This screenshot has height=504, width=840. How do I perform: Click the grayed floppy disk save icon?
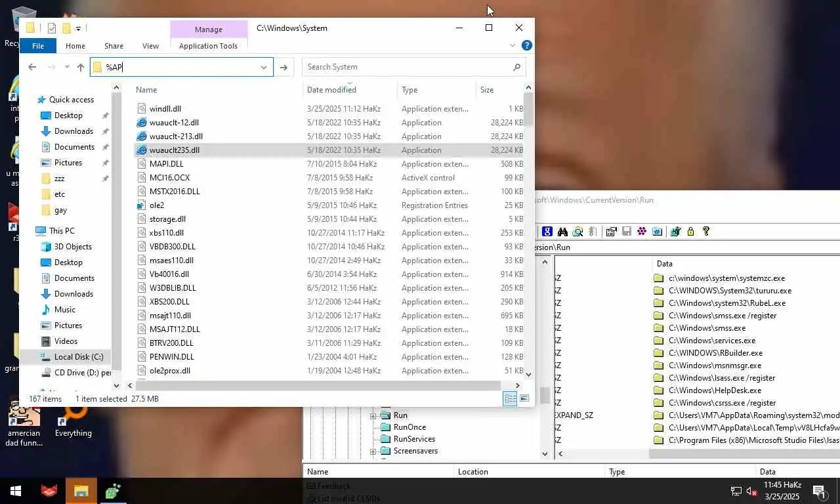point(626,232)
